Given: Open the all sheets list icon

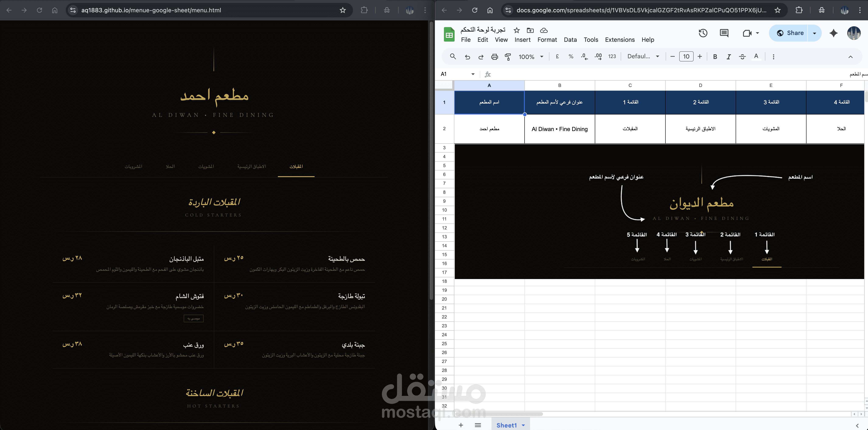Looking at the screenshot, I should click(x=478, y=425).
